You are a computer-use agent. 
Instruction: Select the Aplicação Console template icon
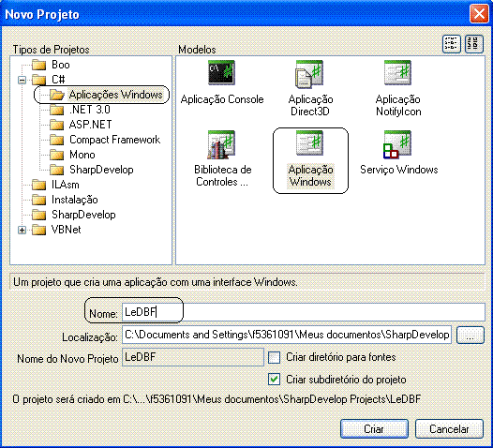pyautogui.click(x=221, y=72)
